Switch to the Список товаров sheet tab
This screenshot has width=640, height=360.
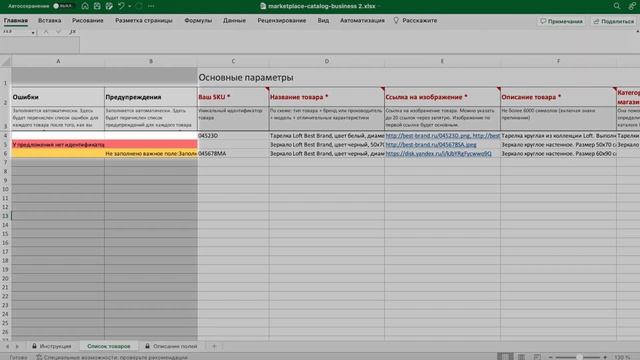point(109,346)
